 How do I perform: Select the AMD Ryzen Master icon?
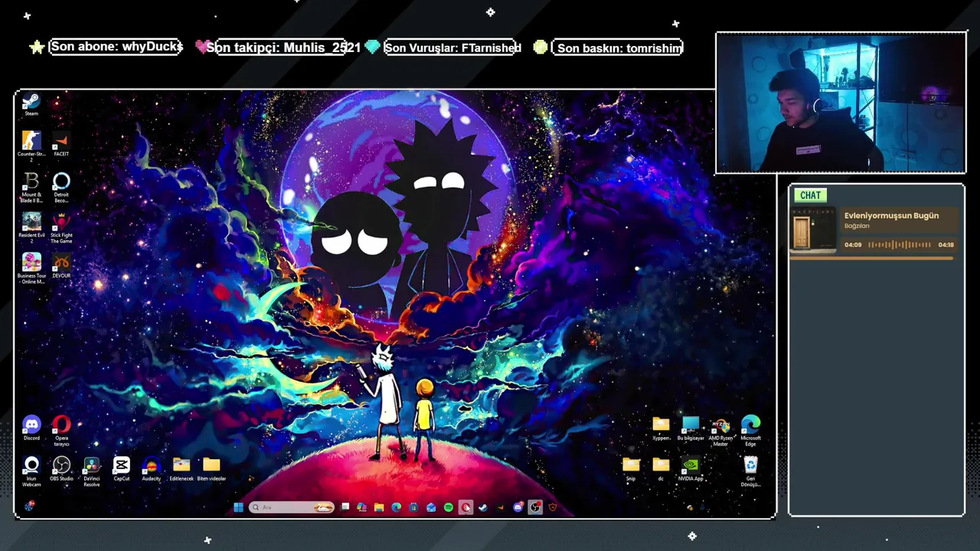(x=720, y=431)
